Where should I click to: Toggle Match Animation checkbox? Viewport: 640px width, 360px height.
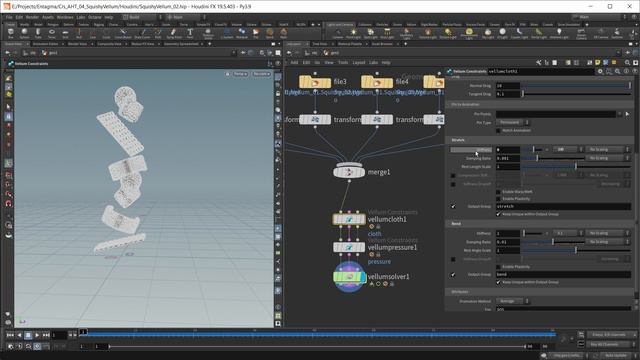pos(498,131)
